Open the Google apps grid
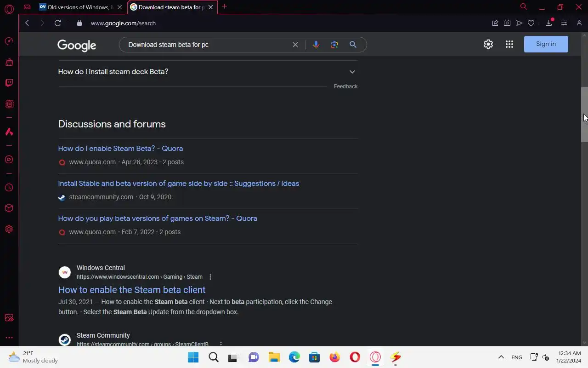The image size is (588, 368). click(509, 44)
